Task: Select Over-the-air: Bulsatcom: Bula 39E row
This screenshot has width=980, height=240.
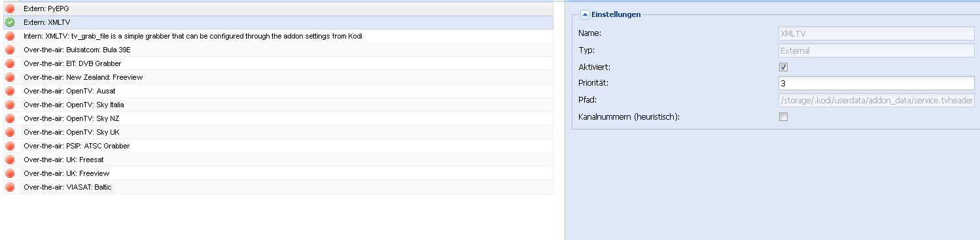Action: tap(278, 50)
